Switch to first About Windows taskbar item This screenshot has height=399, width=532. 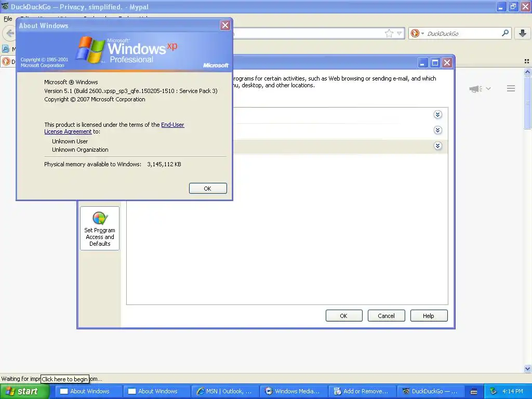[88, 391]
